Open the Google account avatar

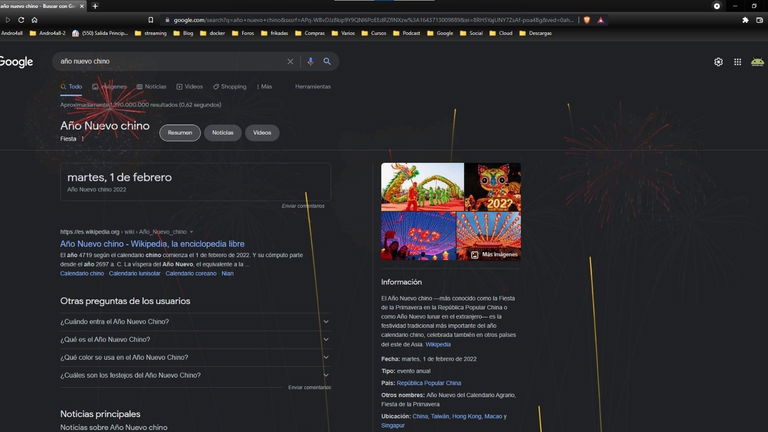(x=758, y=62)
